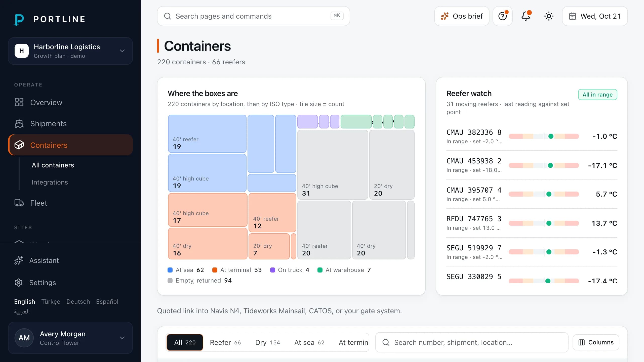Image resolution: width=644 pixels, height=362 pixels.
Task: Click the Assistant sparkle icon
Action: coord(19,260)
